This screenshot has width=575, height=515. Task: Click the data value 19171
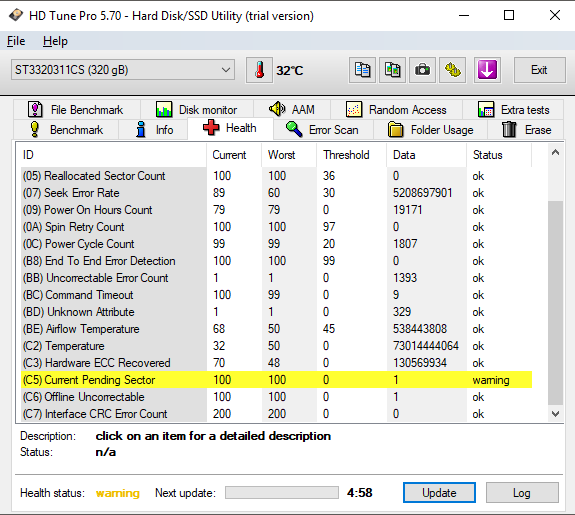[407, 210]
